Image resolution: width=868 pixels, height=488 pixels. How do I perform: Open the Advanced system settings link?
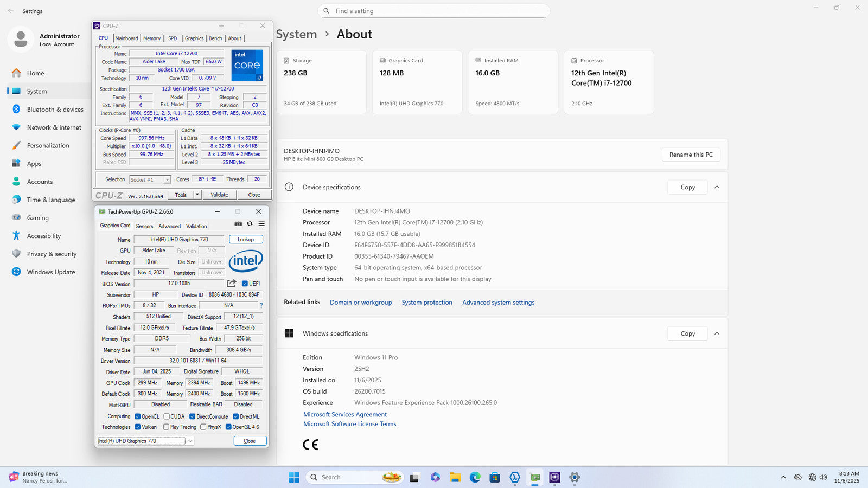498,303
